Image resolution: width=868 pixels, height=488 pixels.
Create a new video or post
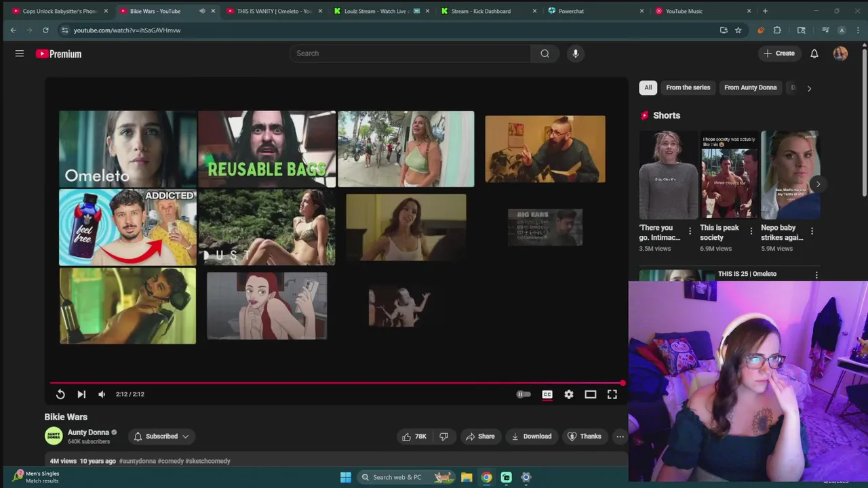tap(778, 54)
